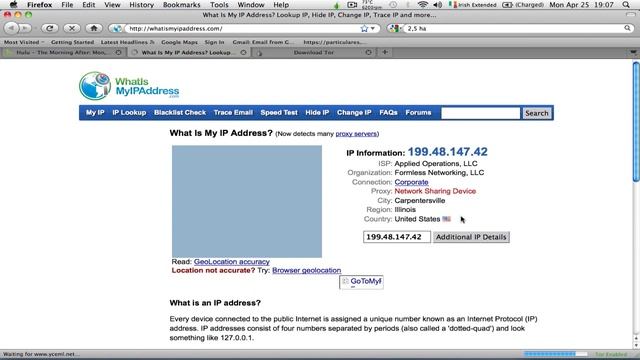Open Speed Test in site navigation
Image resolution: width=640 pixels, height=360 pixels.
click(x=279, y=113)
